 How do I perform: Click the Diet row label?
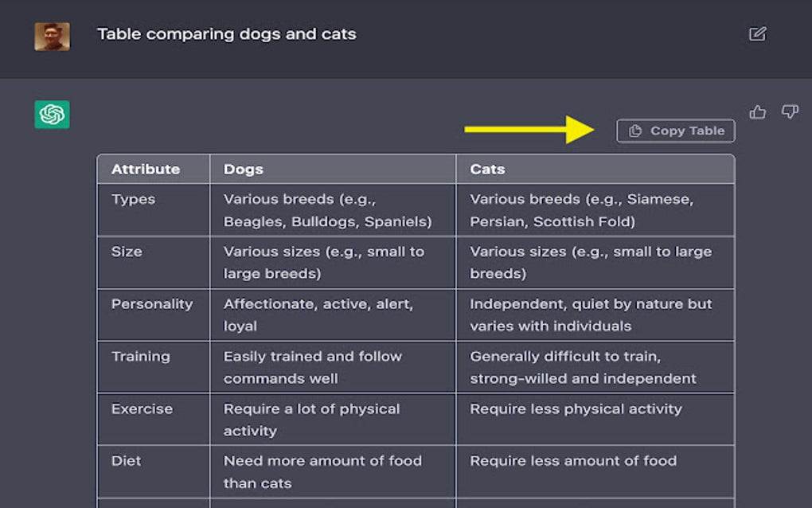[x=125, y=461]
